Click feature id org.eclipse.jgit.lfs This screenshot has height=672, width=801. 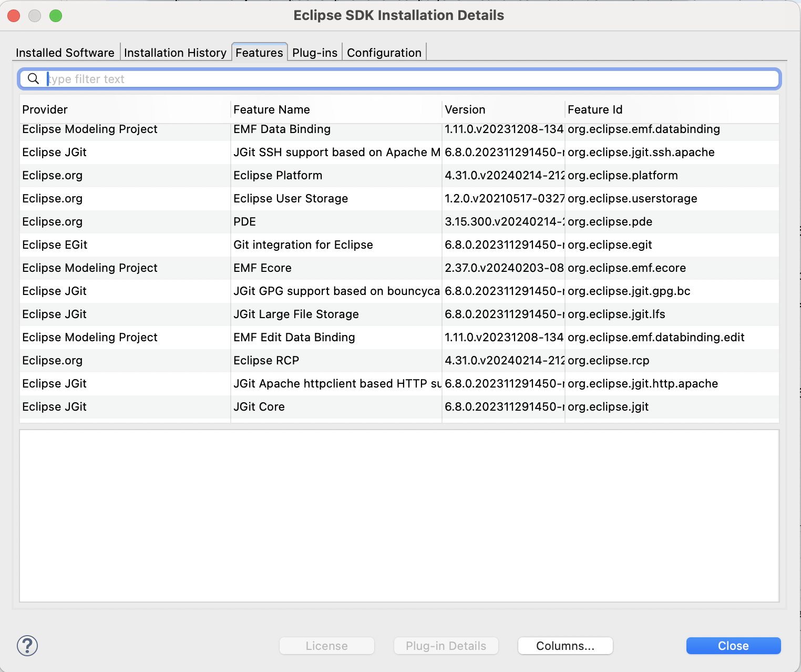click(617, 314)
